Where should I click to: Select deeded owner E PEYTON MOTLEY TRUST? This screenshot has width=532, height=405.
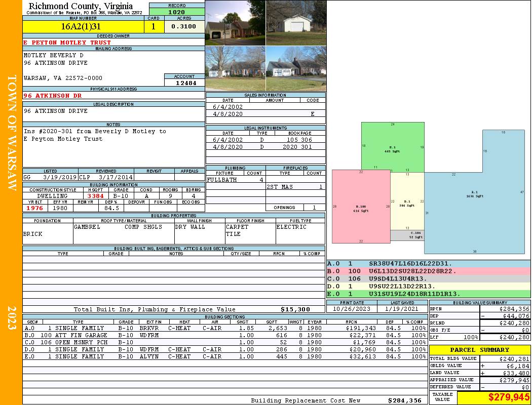click(67, 43)
